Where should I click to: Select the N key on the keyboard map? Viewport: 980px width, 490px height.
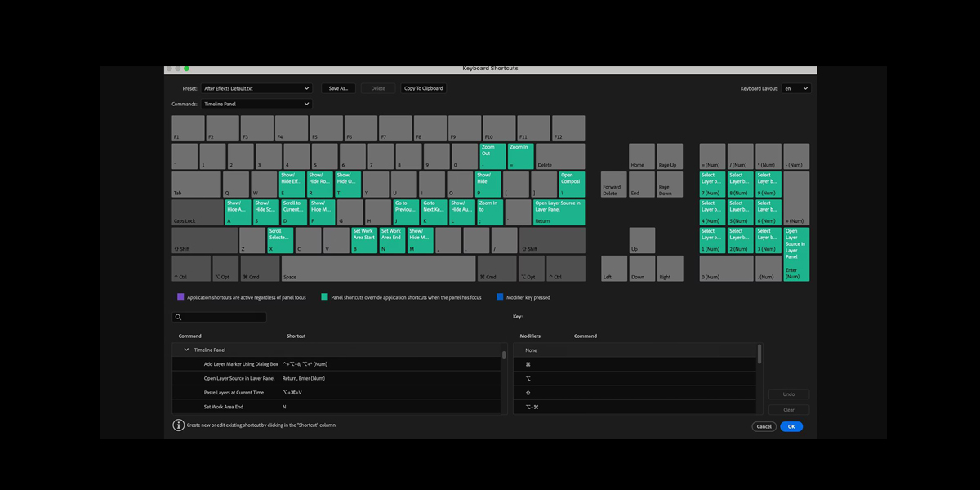392,240
